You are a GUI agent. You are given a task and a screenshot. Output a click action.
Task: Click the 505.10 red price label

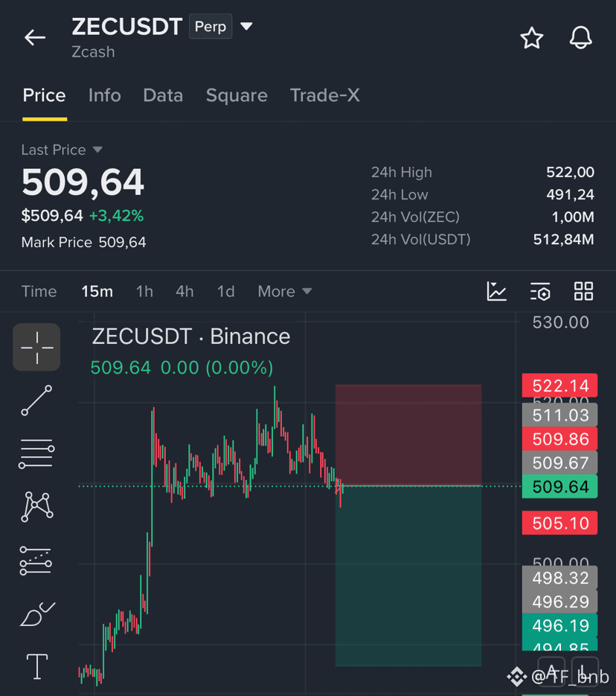[559, 523]
